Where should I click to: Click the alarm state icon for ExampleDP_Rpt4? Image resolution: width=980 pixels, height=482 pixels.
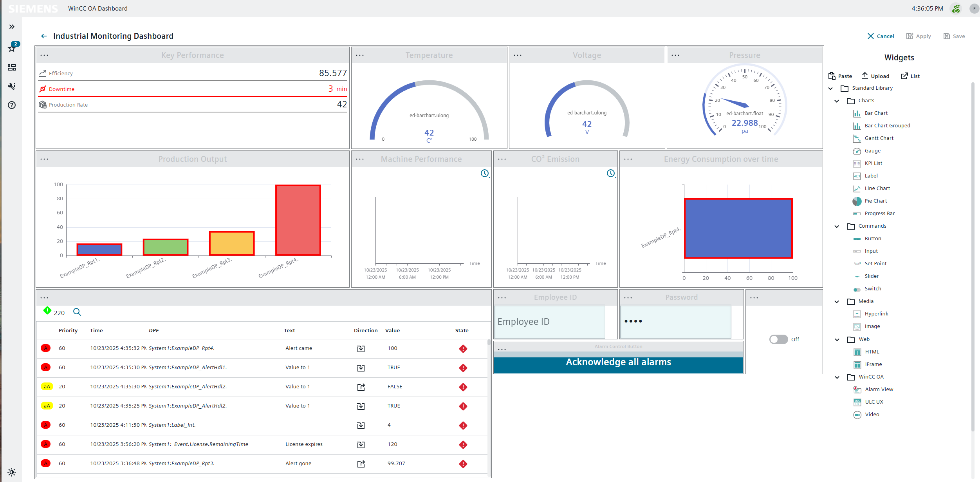[463, 348]
